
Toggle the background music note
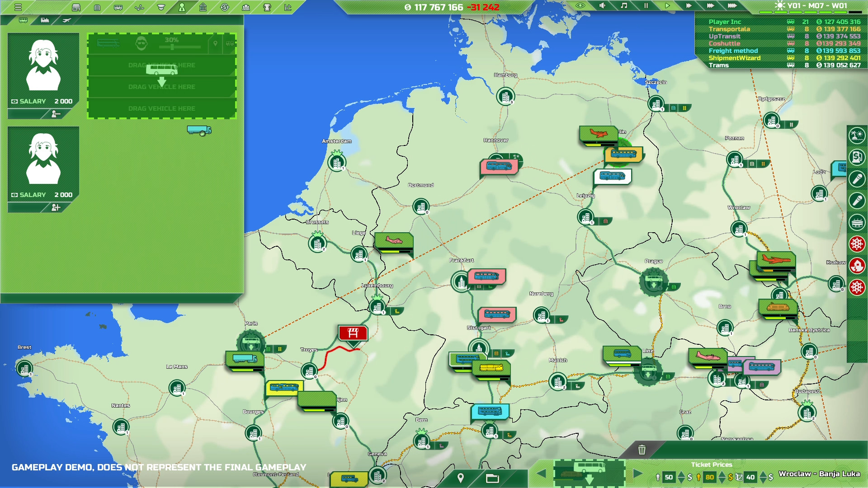624,6
